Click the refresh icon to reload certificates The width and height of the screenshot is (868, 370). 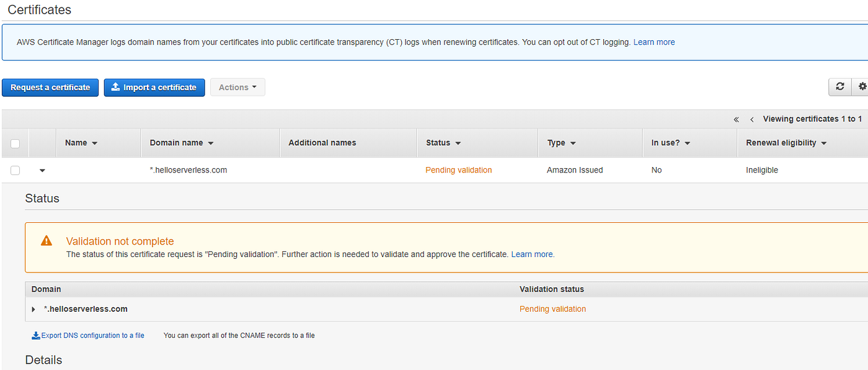[840, 87]
